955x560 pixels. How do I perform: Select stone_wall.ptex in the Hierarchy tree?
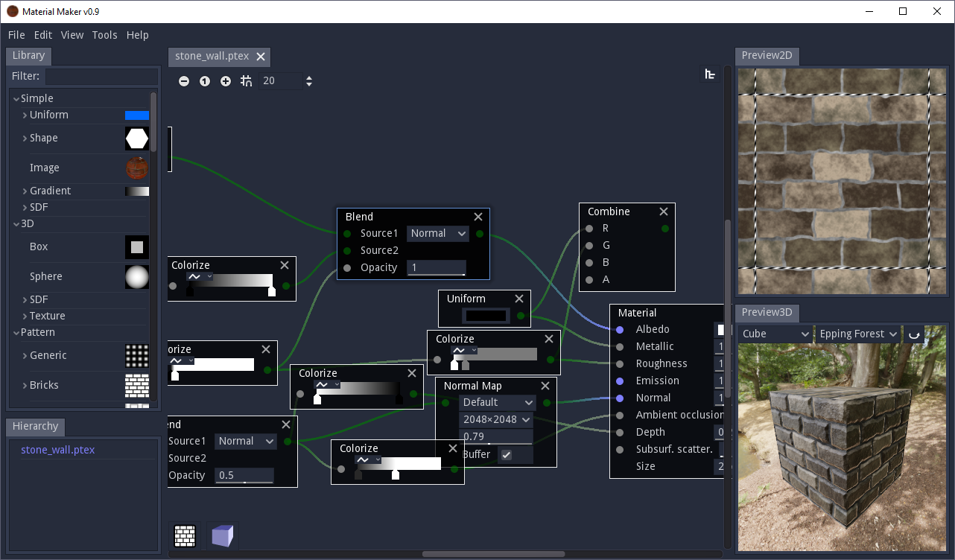click(58, 451)
